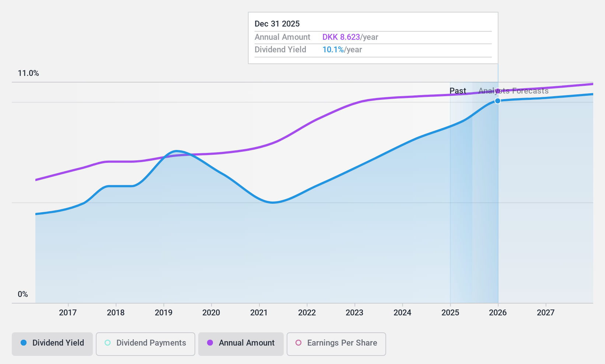Click the 2020 x-axis label
605x364 pixels.
(x=211, y=313)
